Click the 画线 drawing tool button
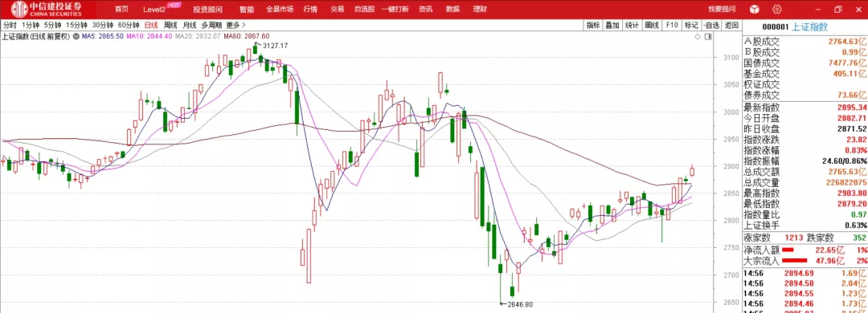Screen dimensions: 868x313 tap(652, 25)
